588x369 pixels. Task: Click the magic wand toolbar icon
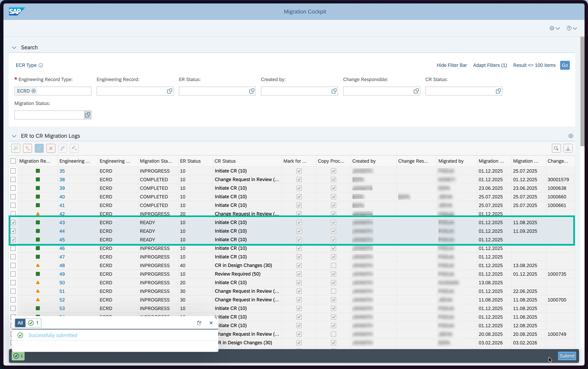tap(16, 148)
